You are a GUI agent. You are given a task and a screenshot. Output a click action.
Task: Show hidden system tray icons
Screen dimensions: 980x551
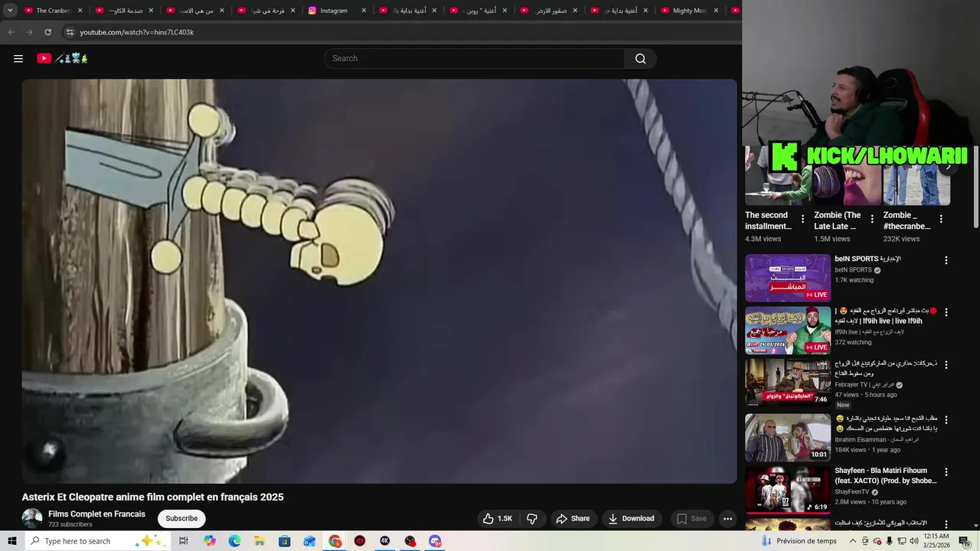coord(853,541)
